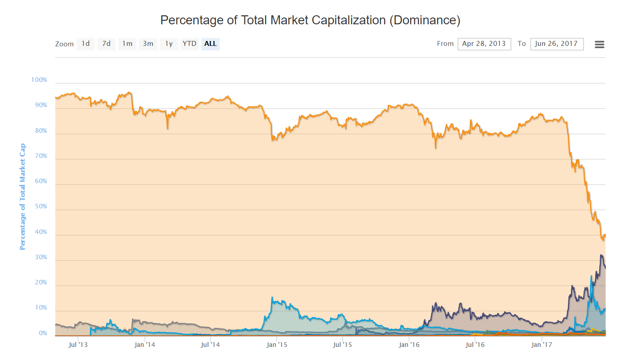Open the chart context menu hamburger icon
The image size is (629, 364).
coord(599,44)
